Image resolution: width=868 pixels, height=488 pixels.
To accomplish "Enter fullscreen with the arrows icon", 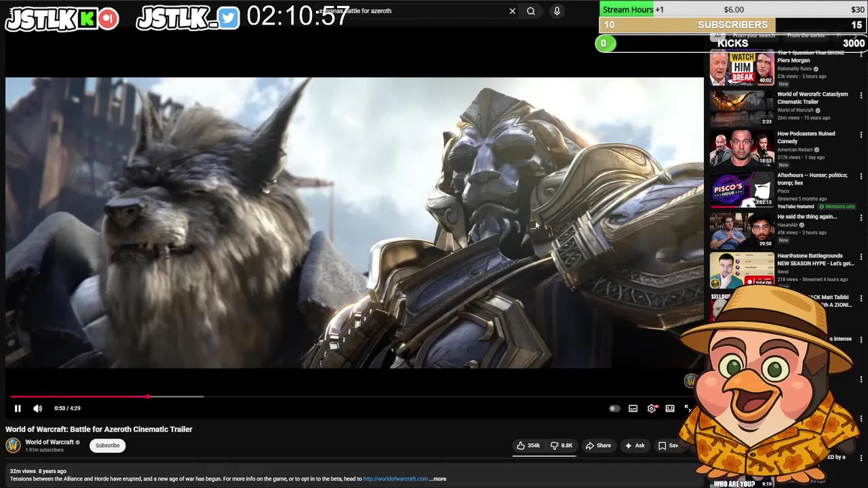I will tap(688, 408).
